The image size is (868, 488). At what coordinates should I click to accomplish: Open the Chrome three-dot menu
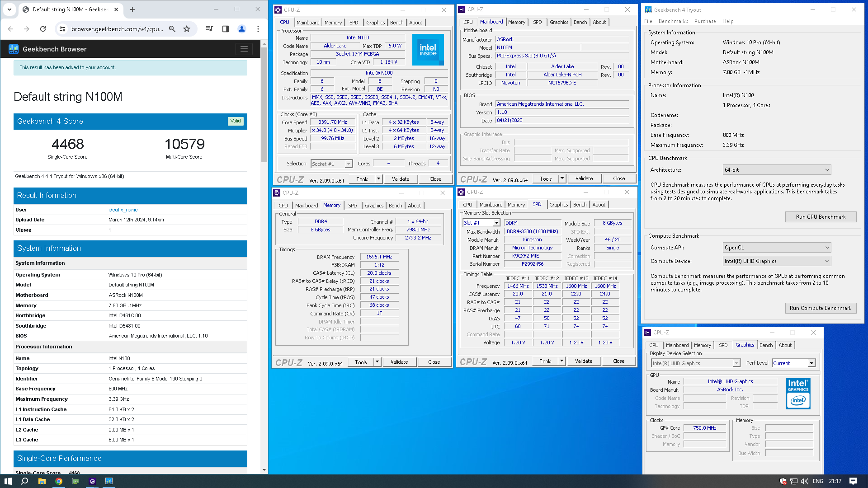tap(258, 29)
